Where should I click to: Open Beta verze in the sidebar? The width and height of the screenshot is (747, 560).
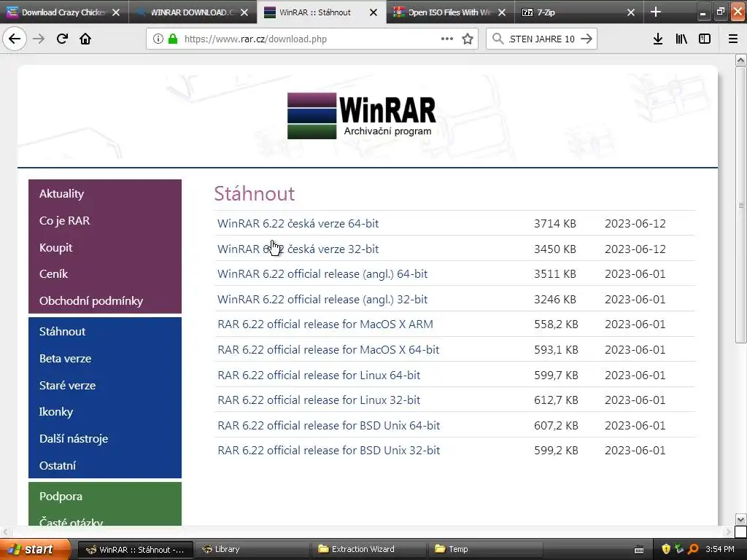(x=65, y=359)
